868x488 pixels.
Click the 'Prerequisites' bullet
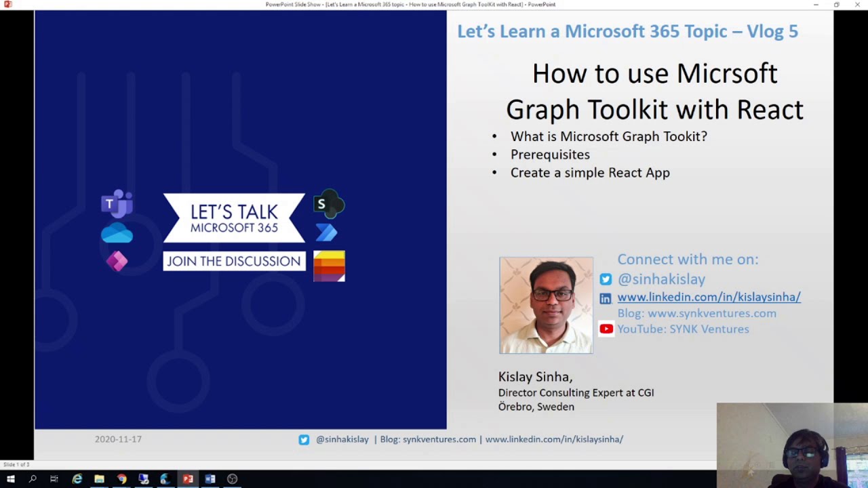tap(550, 155)
